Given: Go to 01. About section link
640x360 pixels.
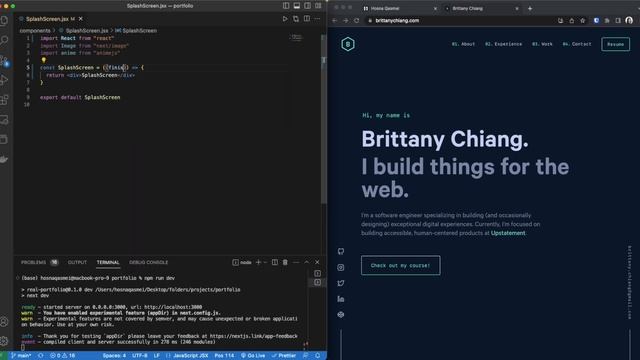Looking at the screenshot, I should coord(463,44).
